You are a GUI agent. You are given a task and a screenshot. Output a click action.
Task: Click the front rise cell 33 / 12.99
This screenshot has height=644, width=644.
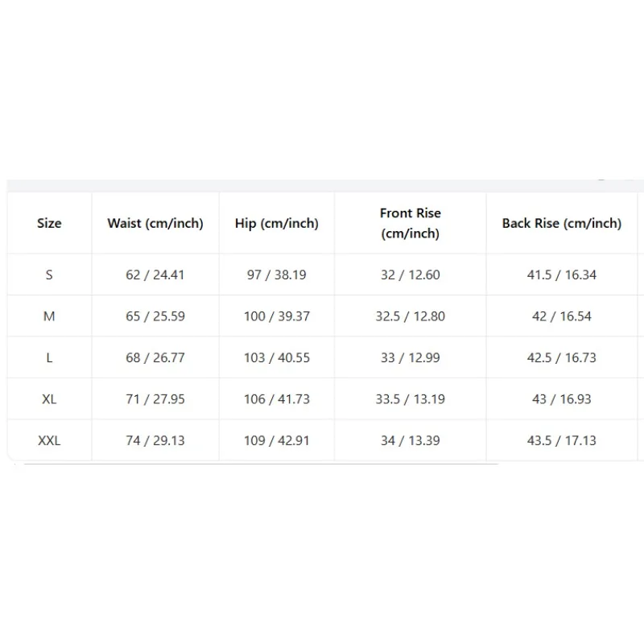point(411,357)
